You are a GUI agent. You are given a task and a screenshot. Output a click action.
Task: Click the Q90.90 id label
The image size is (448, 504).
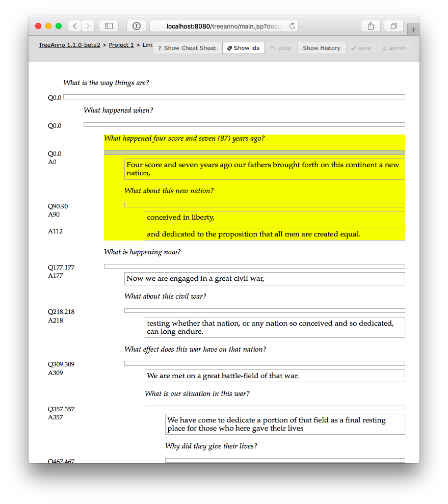point(58,206)
